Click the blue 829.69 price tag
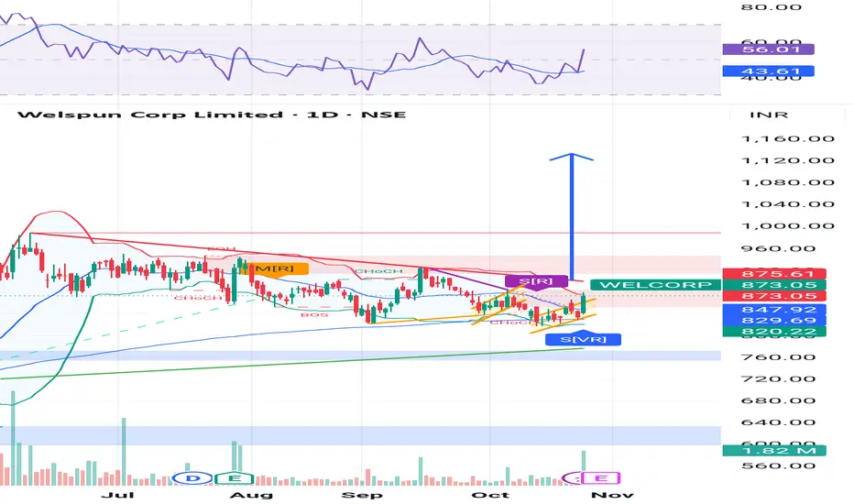 point(774,321)
